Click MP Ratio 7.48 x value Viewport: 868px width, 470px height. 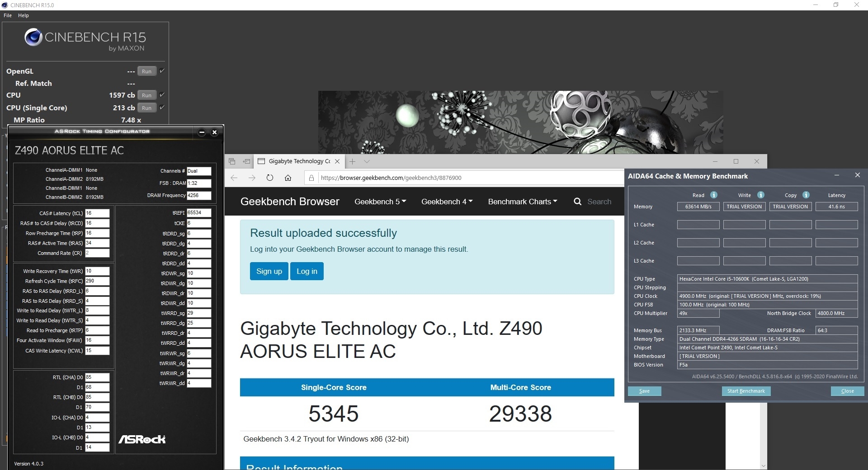(x=131, y=120)
